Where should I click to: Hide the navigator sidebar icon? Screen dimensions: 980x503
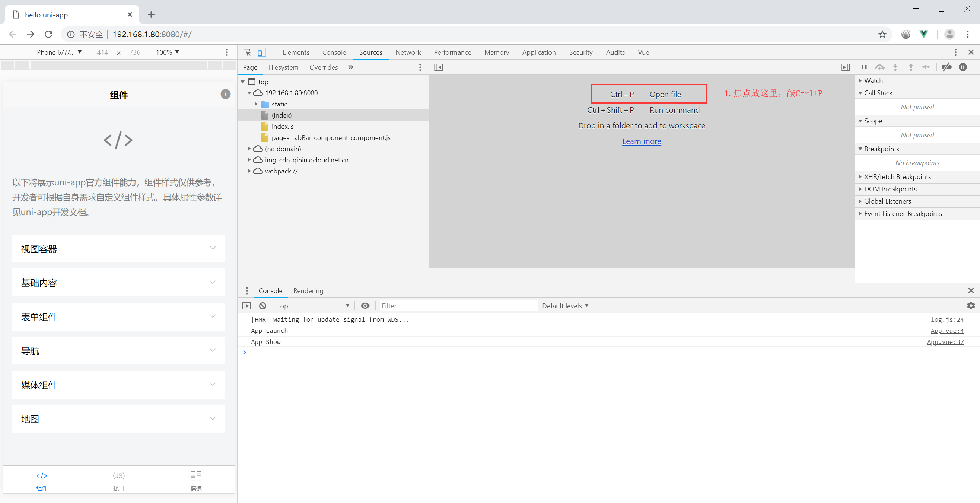click(438, 67)
